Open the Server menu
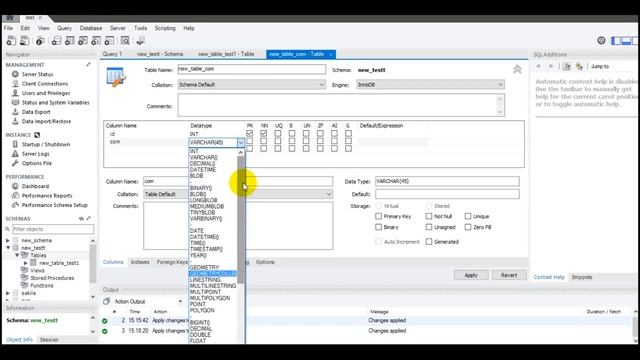This screenshot has width=640, height=360. point(118,28)
